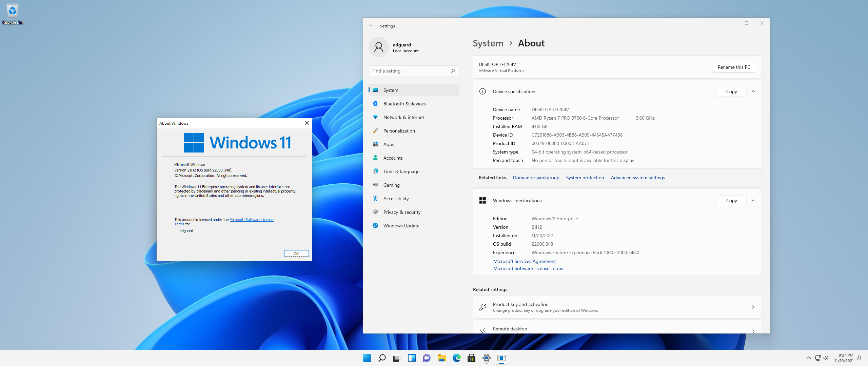Image resolution: width=868 pixels, height=366 pixels.
Task: Open the Apps settings page
Action: 414,144
